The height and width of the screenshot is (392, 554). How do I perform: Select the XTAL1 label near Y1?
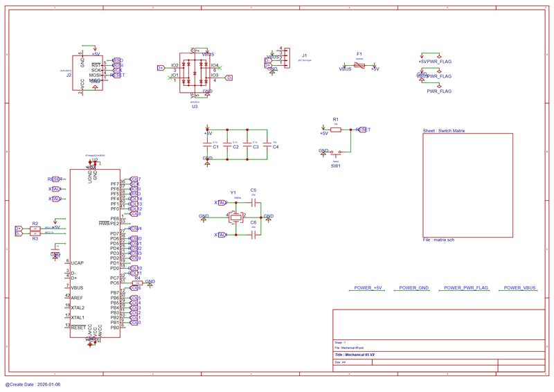pos(221,235)
